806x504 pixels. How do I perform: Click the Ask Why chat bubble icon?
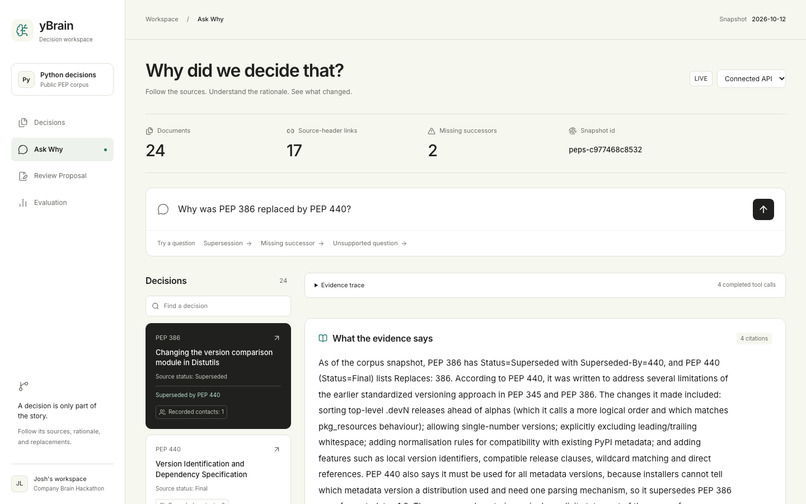click(x=23, y=149)
